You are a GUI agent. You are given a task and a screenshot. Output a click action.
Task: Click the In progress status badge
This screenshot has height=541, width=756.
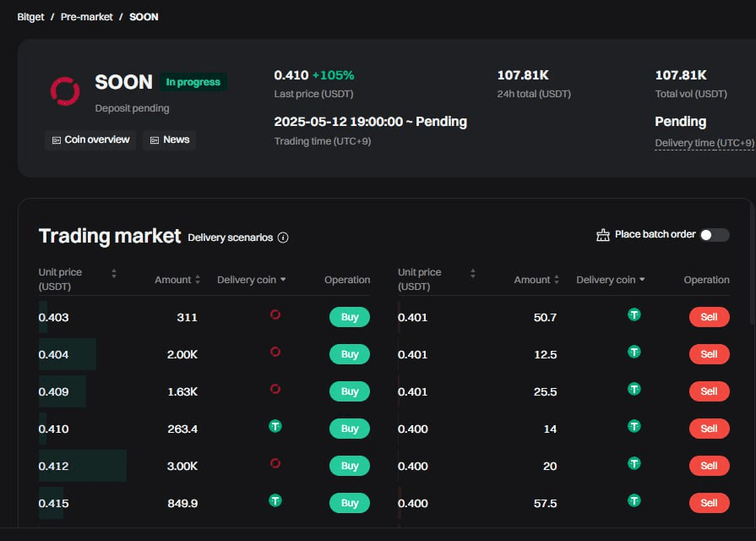coord(193,82)
